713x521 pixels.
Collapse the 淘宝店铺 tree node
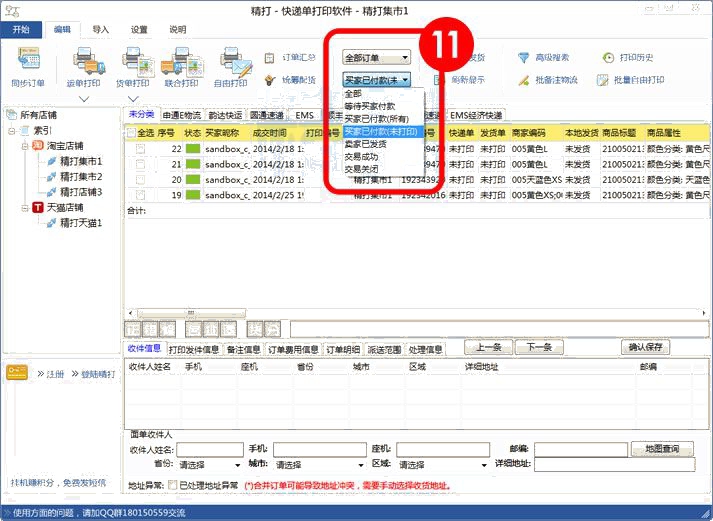25,146
